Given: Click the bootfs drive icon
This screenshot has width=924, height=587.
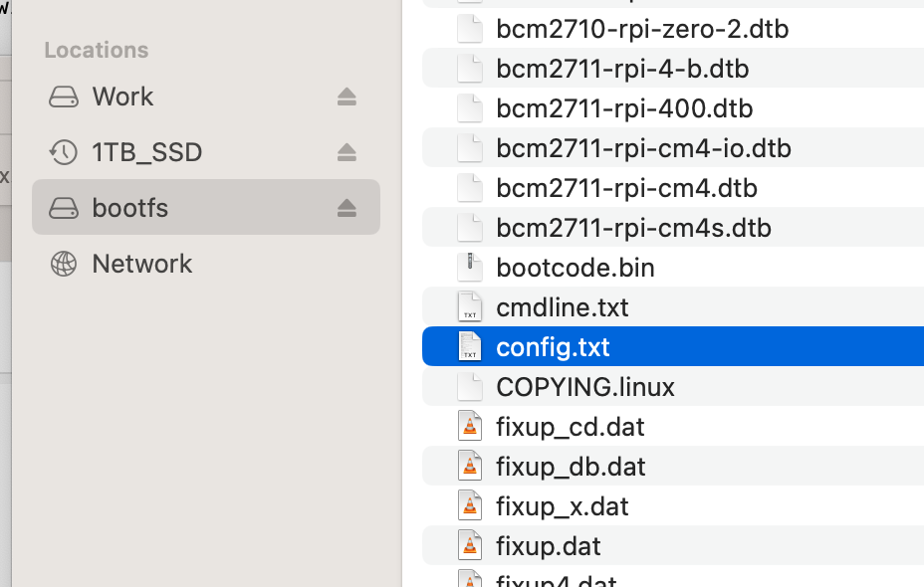Looking at the screenshot, I should [63, 207].
